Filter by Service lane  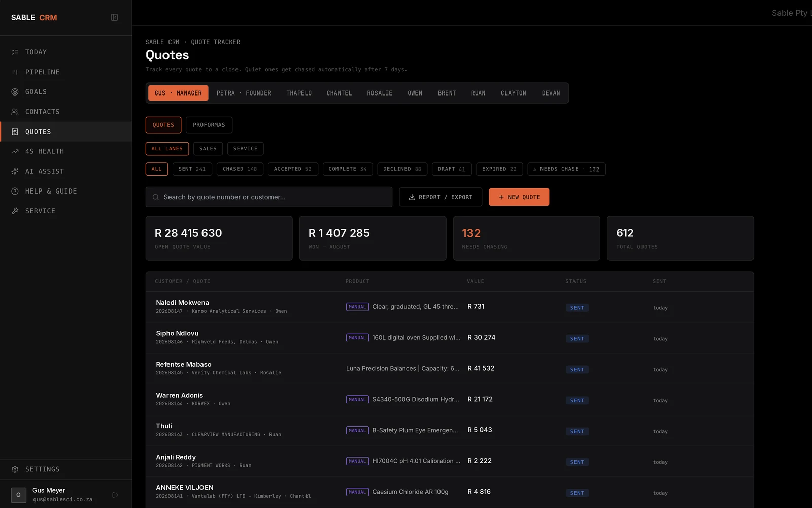246,149
